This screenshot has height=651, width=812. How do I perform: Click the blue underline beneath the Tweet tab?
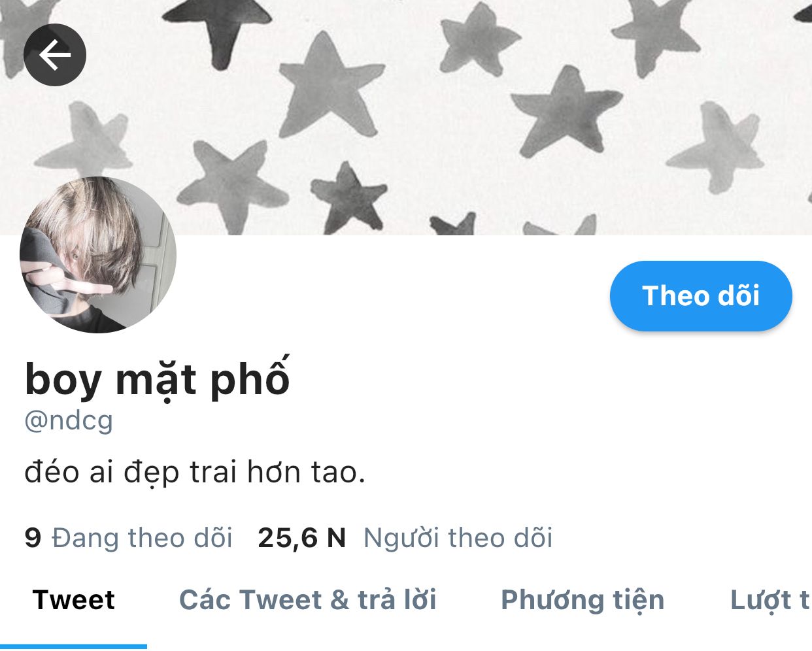73,646
